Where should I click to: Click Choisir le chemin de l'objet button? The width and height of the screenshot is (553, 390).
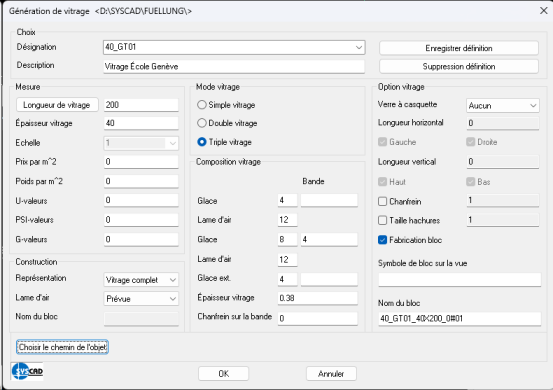62,347
